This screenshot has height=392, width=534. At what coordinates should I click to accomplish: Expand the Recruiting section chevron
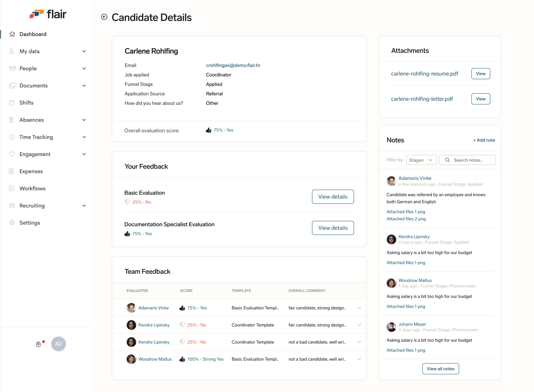84,206
